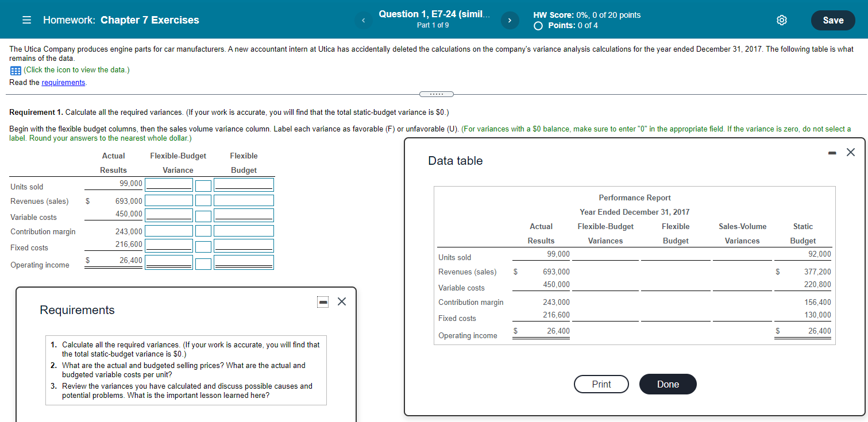Image resolution: width=868 pixels, height=422 pixels.
Task: Click the dotted divider handle
Action: 436,94
